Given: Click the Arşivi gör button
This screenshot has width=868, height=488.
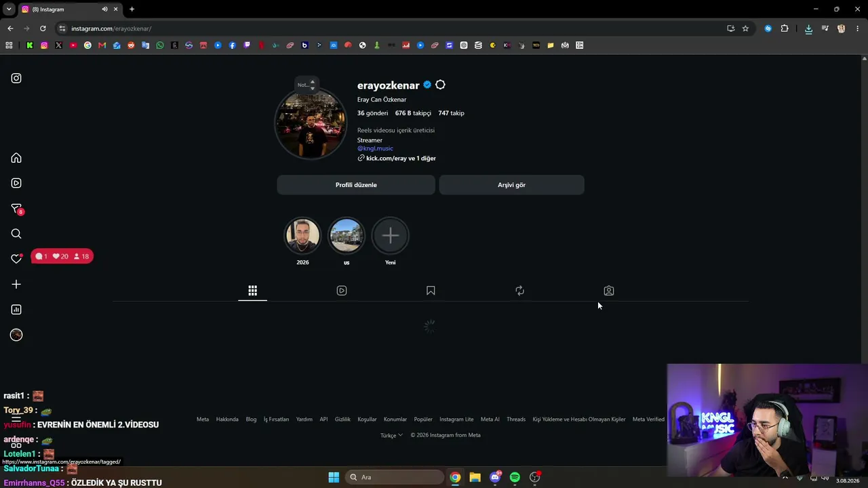Looking at the screenshot, I should [511, 185].
